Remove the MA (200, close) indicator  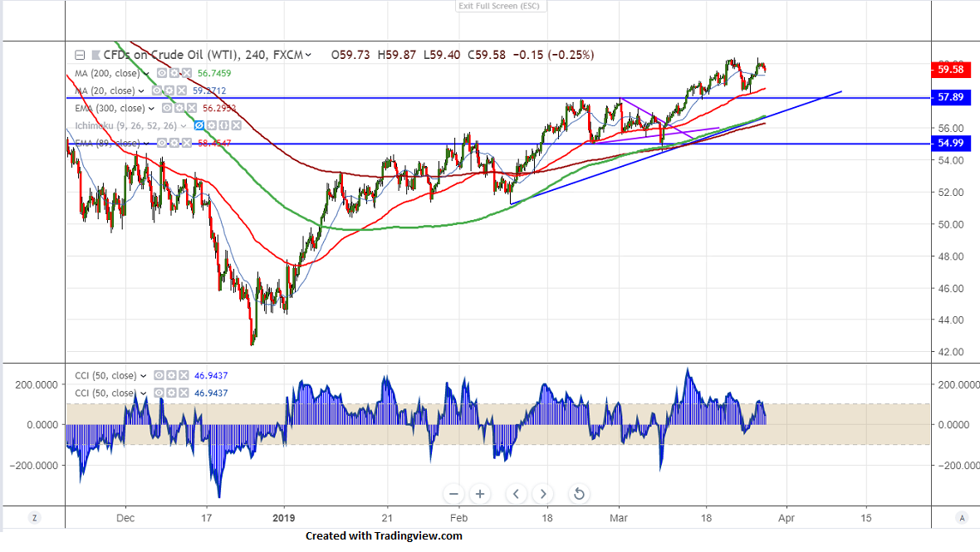coord(186,73)
